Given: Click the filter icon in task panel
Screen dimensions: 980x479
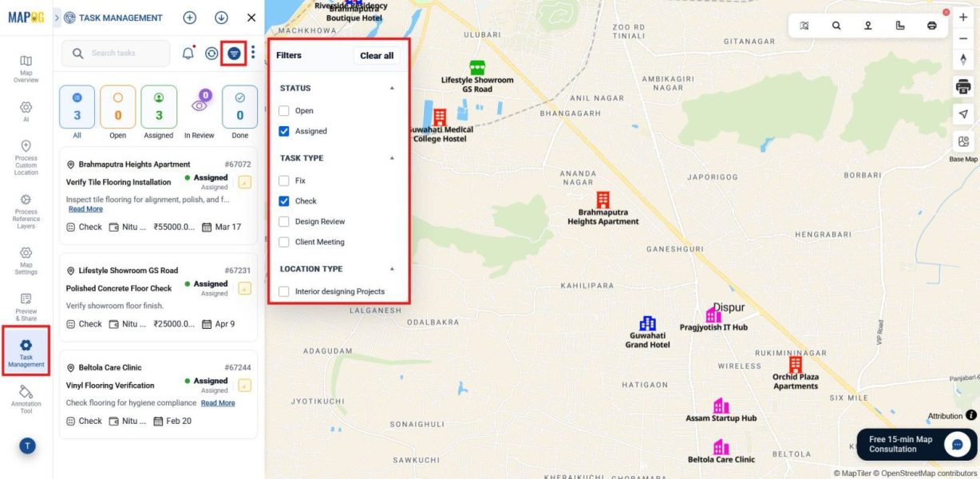Looking at the screenshot, I should [x=234, y=53].
